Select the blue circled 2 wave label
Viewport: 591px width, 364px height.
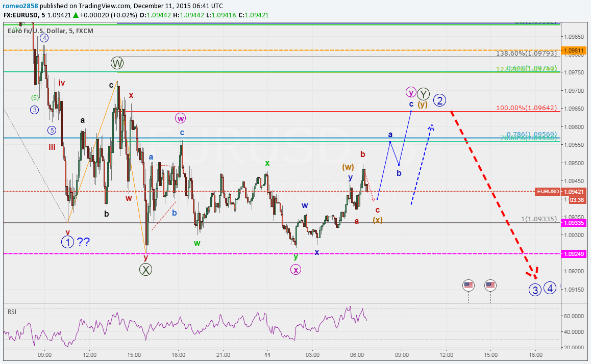[439, 100]
